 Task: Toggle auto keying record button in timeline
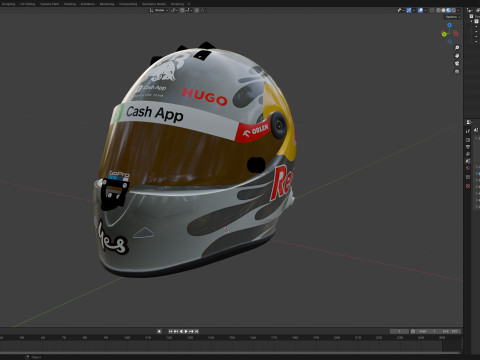(159, 331)
